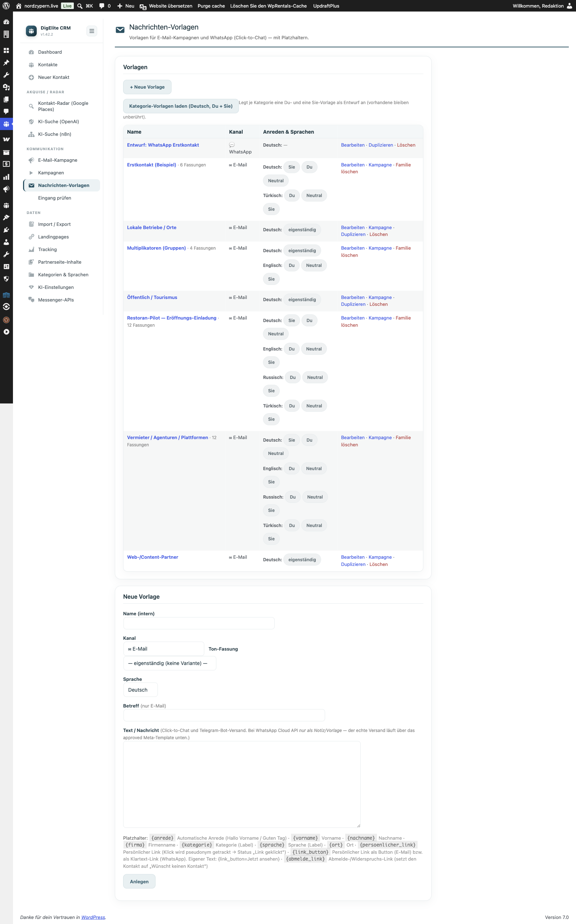Open the Neu menu in admin bar
This screenshot has height=924, width=576.
[125, 6]
